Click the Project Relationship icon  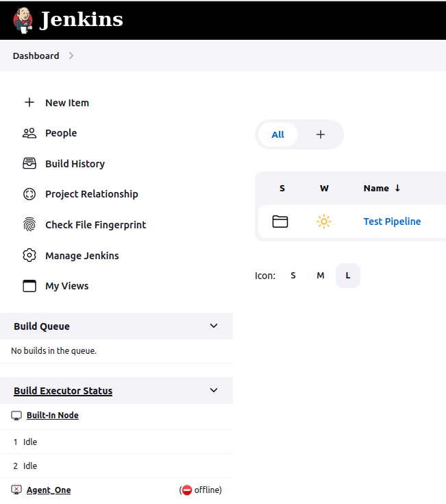coord(29,194)
